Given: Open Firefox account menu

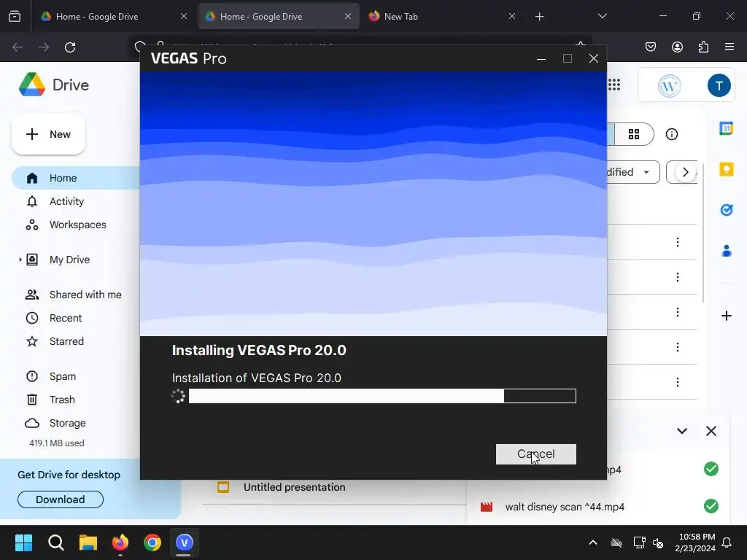Looking at the screenshot, I should point(677,47).
